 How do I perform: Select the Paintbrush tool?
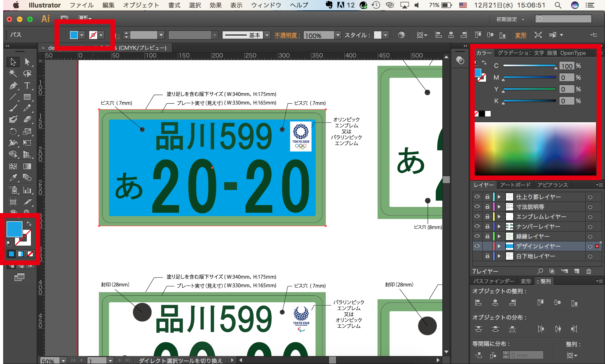click(x=13, y=108)
